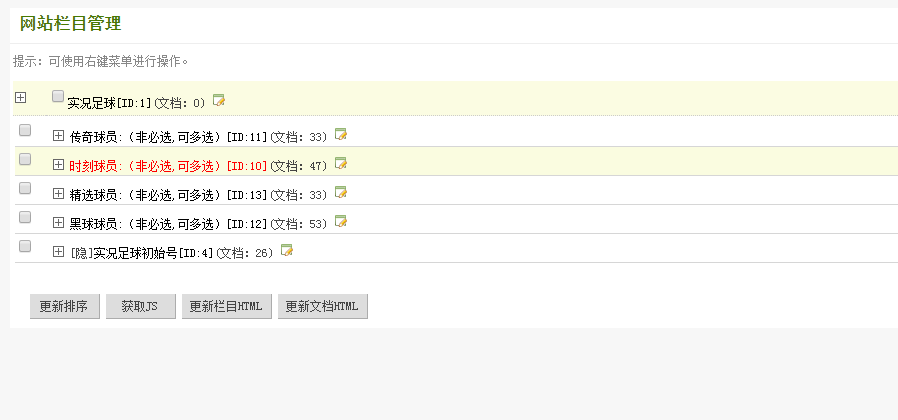The width and height of the screenshot is (898, 420).
Task: Click edit icon beside 精选球员 row
Action: (x=341, y=192)
